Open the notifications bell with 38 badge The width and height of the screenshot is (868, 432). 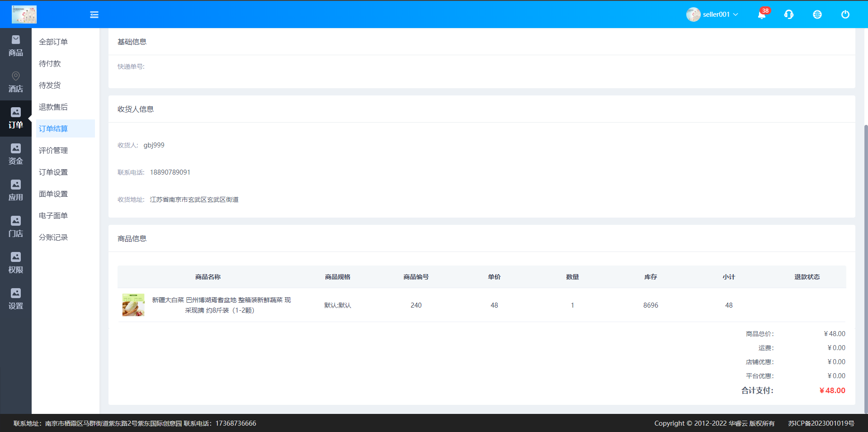pyautogui.click(x=762, y=14)
